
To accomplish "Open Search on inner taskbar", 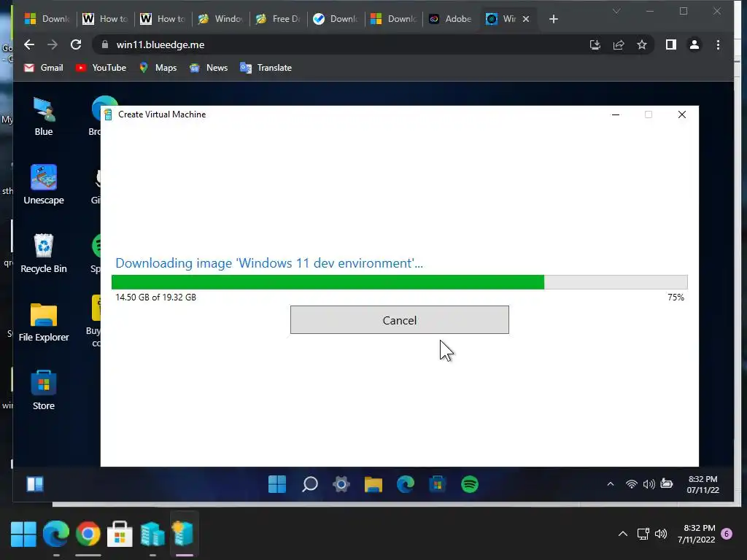I will pos(309,484).
